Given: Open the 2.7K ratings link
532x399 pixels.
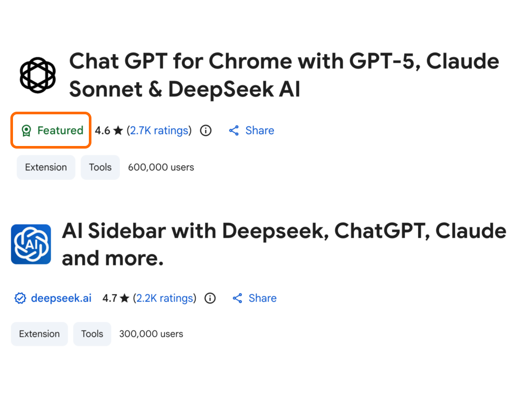Looking at the screenshot, I should (x=159, y=130).
